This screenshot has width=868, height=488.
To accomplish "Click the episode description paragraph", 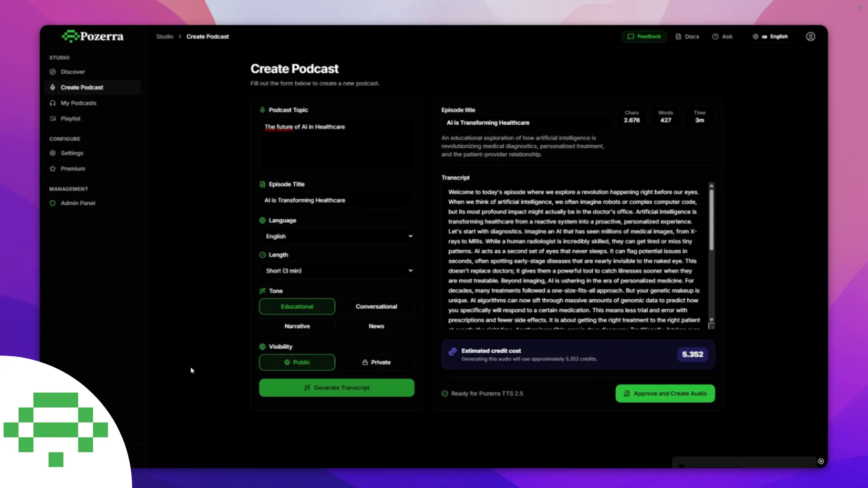I will click(x=523, y=146).
